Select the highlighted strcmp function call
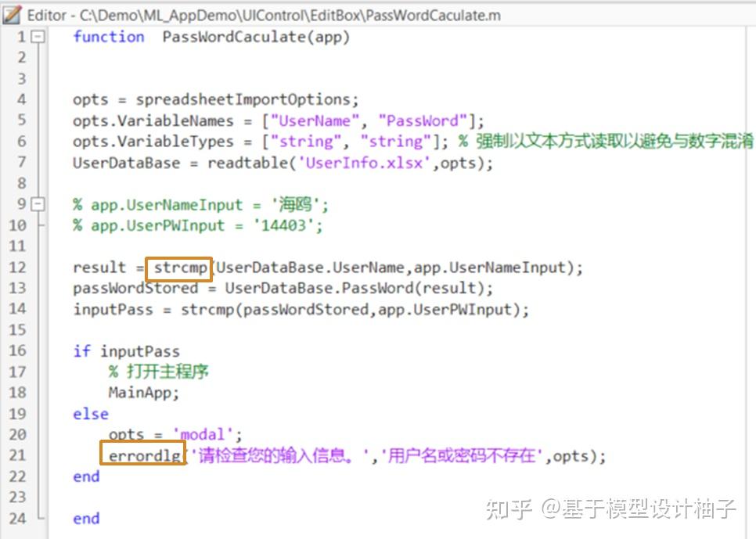756x539 pixels. click(x=178, y=268)
